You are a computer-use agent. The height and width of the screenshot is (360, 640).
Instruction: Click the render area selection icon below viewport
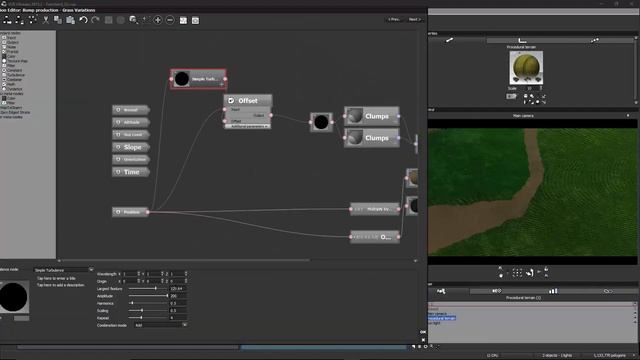coord(517,273)
